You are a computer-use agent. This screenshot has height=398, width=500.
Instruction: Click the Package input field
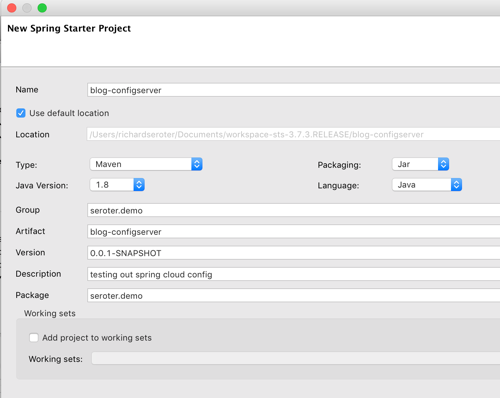click(293, 296)
